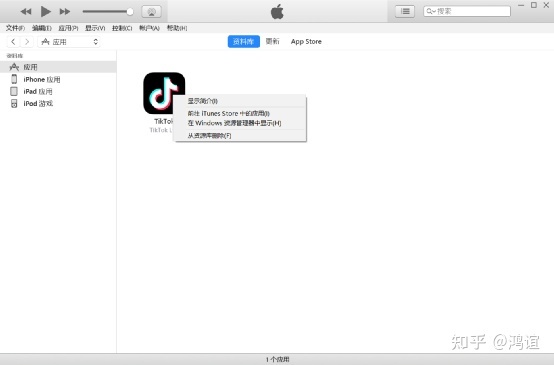This screenshot has height=365, width=554.
Task: Open the AirPlay output button
Action: pyautogui.click(x=152, y=12)
